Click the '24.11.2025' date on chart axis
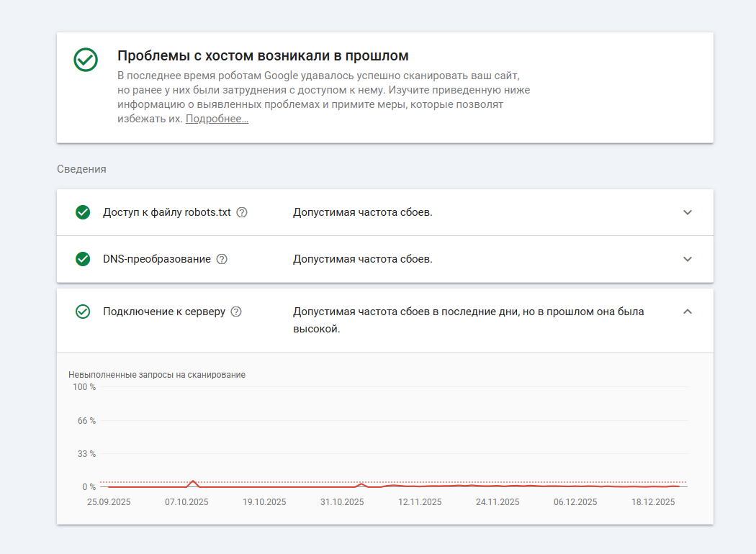 coord(498,502)
